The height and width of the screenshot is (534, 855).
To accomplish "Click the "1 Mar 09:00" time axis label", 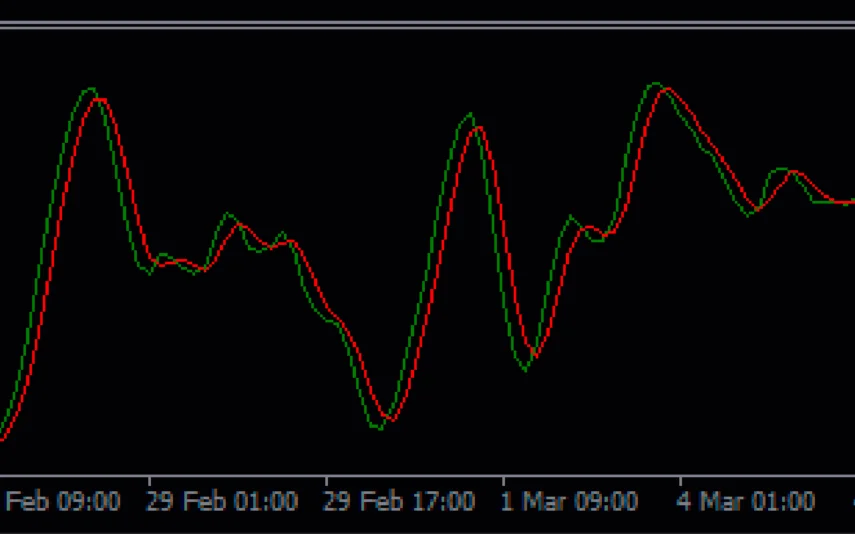I will (569, 501).
